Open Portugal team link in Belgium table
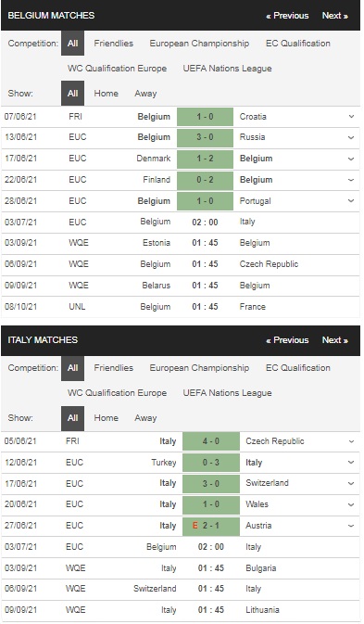364x624 pixels. click(x=255, y=201)
